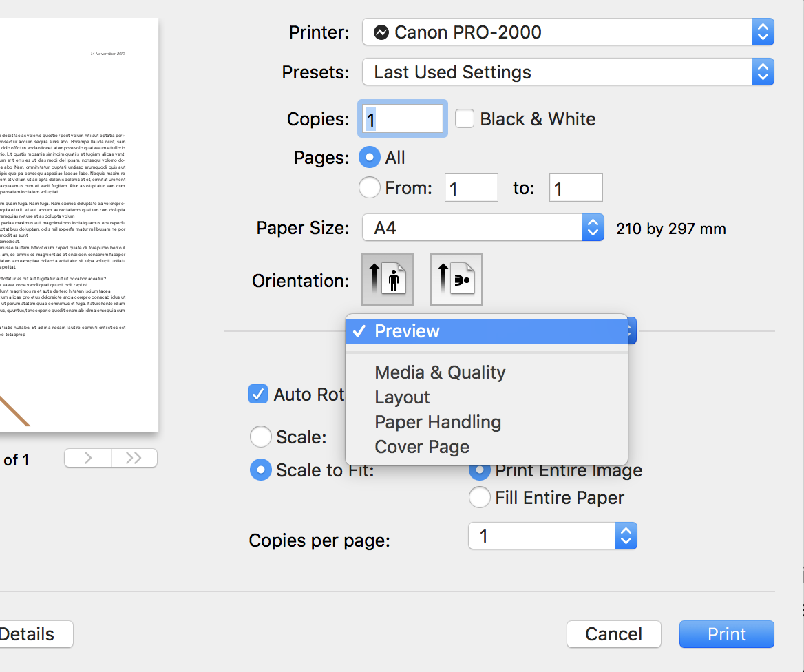This screenshot has width=804, height=672.
Task: Enable the Black & White checkbox
Action: tap(465, 119)
